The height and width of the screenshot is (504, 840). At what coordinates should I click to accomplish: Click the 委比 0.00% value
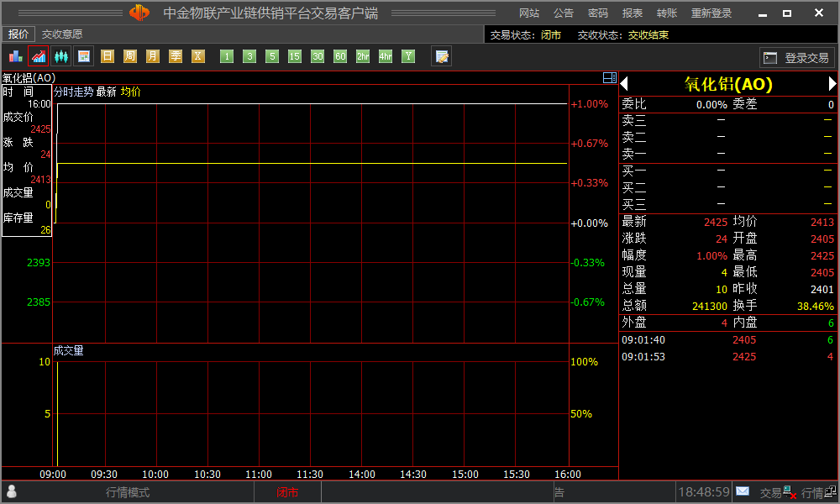coord(711,104)
